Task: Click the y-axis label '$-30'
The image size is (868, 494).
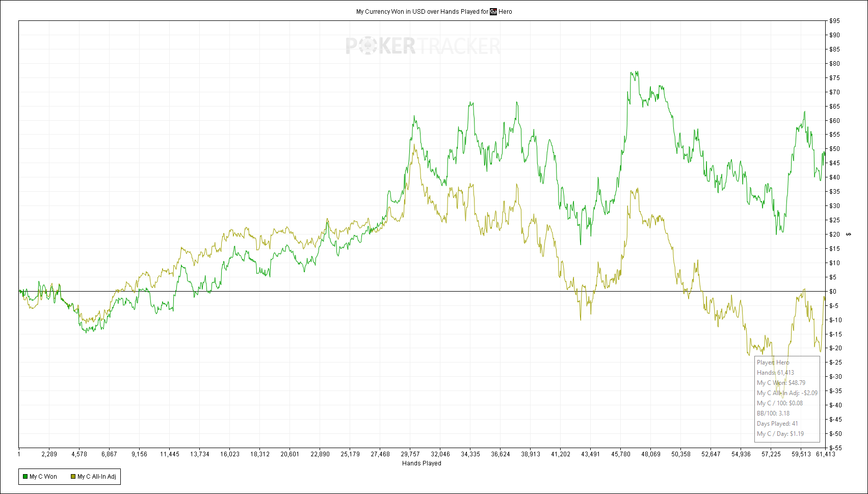Action: 836,377
